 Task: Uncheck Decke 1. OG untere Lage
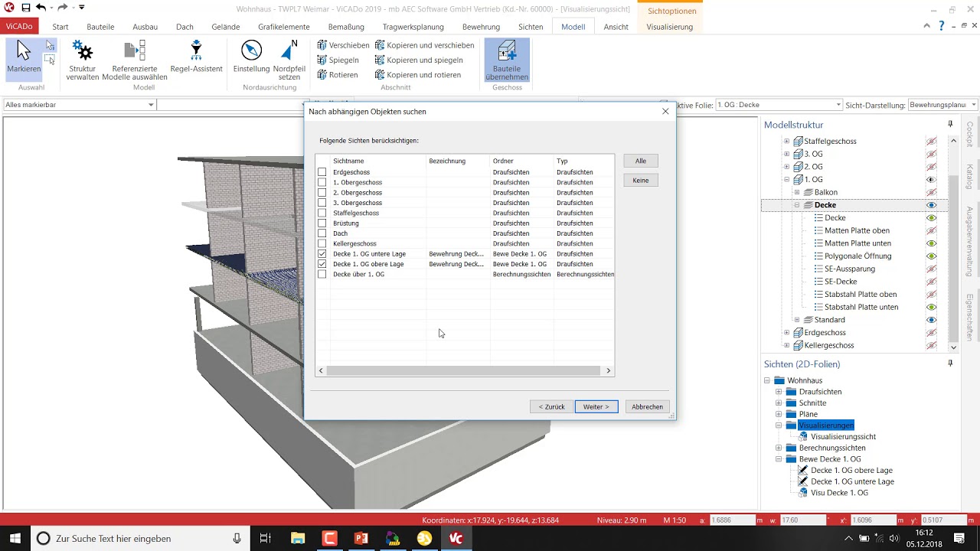point(322,253)
